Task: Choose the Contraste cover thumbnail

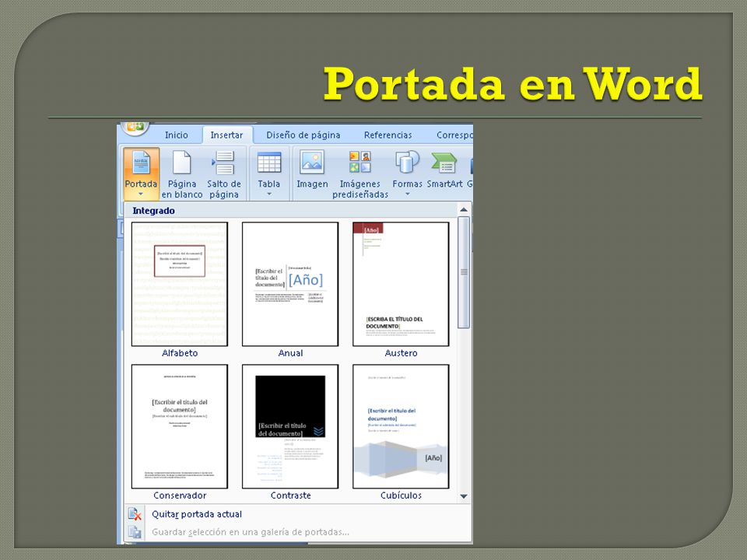Action: (290, 427)
